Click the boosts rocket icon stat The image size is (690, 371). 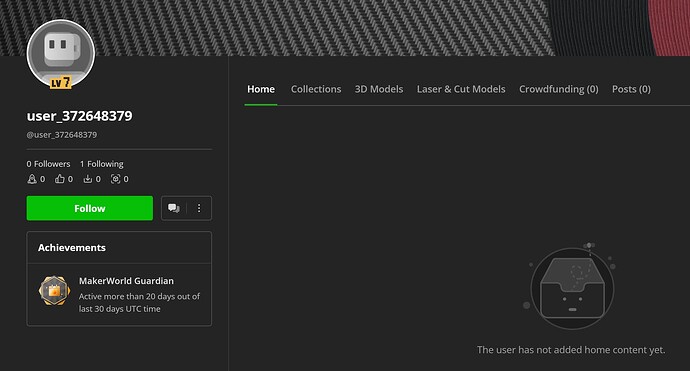32,179
